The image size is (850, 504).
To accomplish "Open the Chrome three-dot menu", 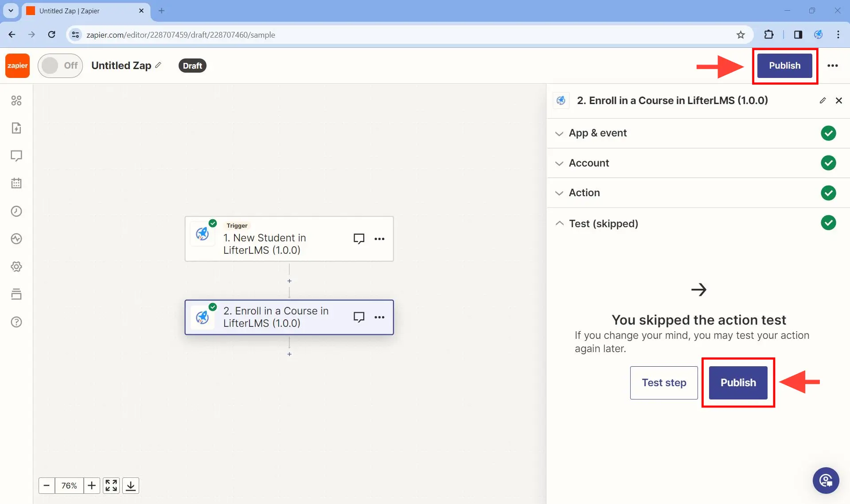I will 838,35.
